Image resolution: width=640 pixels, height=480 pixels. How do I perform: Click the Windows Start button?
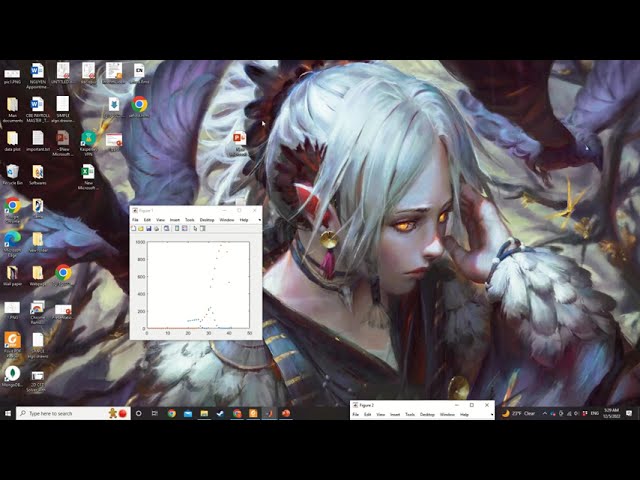[8, 413]
